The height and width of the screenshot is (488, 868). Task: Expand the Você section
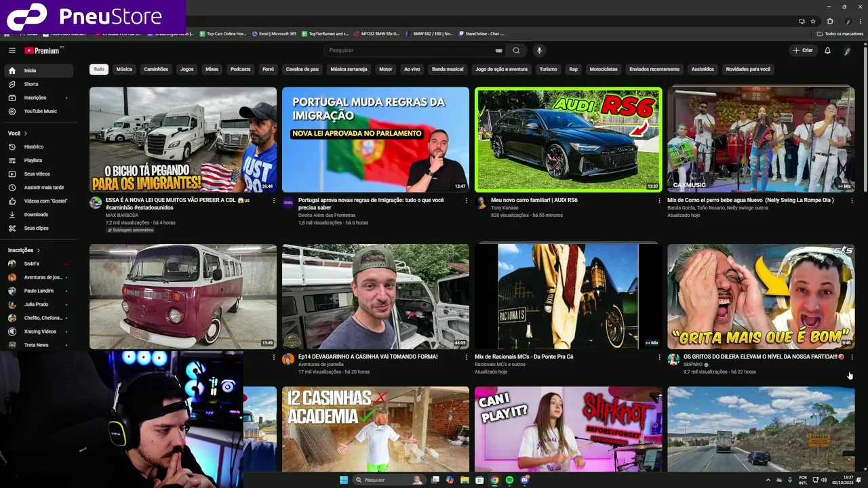tap(18, 133)
